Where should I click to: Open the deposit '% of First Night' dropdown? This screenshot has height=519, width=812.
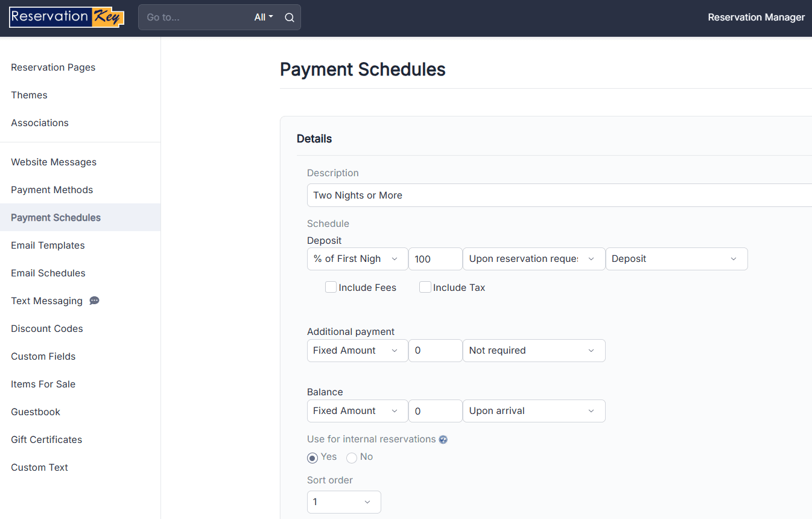pyautogui.click(x=357, y=258)
